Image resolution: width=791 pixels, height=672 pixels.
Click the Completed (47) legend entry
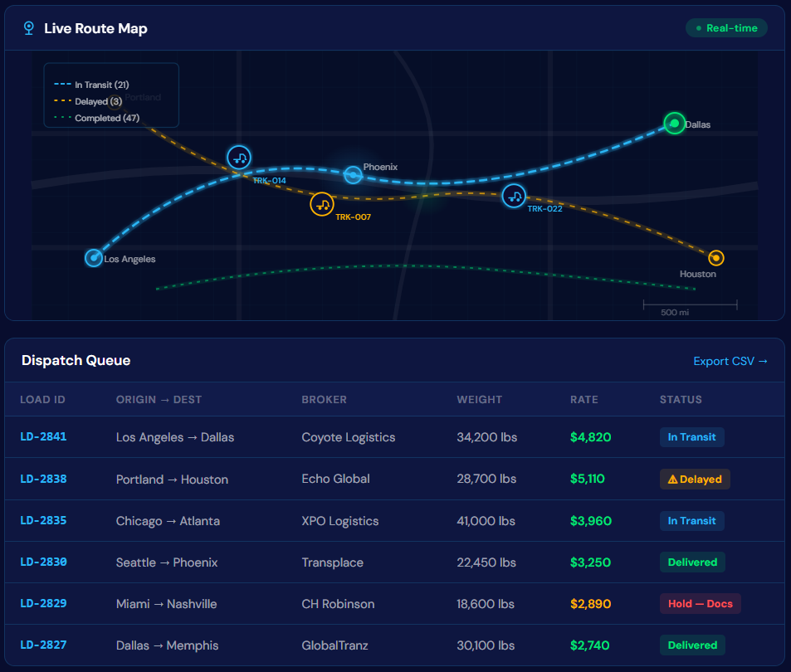point(96,118)
